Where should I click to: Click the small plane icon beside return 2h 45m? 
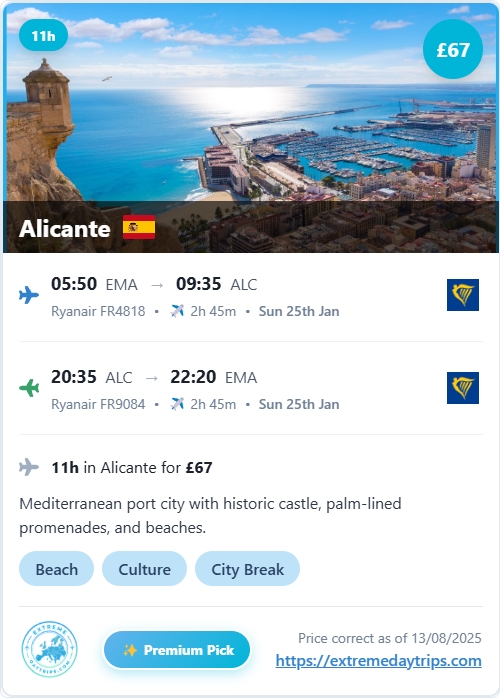point(177,404)
